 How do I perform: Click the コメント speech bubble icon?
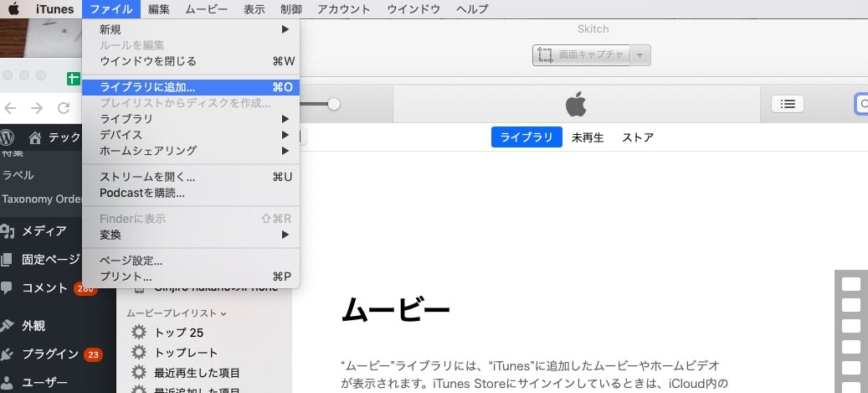pyautogui.click(x=7, y=287)
